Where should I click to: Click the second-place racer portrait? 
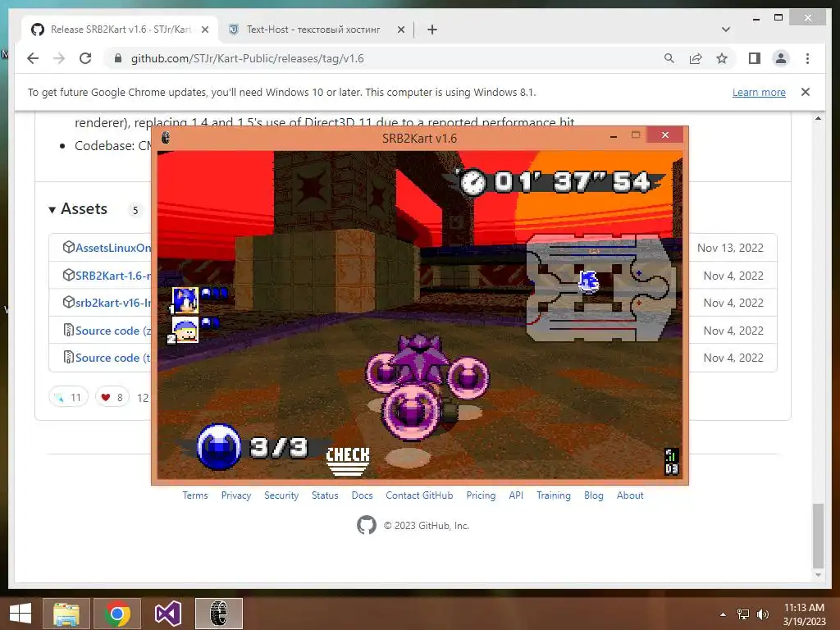(x=185, y=330)
